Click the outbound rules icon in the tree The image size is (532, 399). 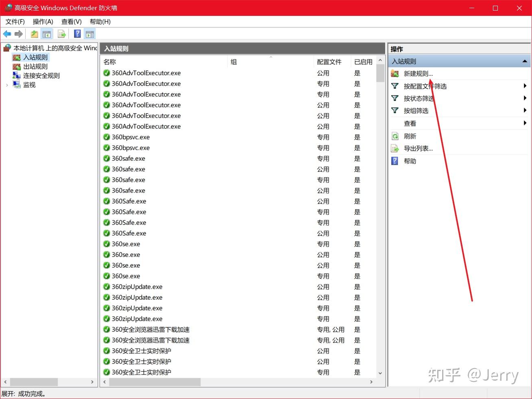click(x=17, y=66)
